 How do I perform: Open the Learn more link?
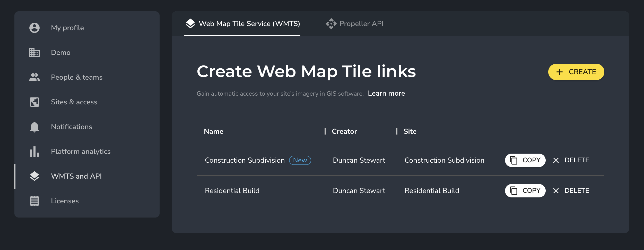(386, 93)
